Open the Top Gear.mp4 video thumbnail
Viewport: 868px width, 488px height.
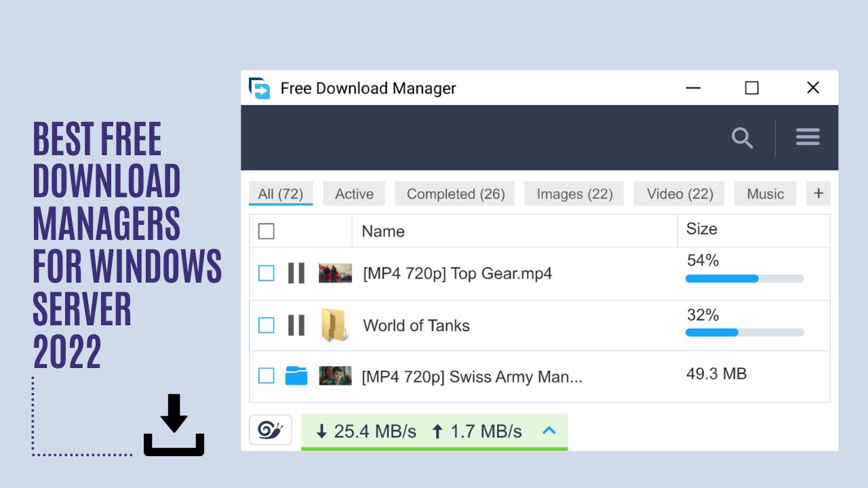[335, 273]
